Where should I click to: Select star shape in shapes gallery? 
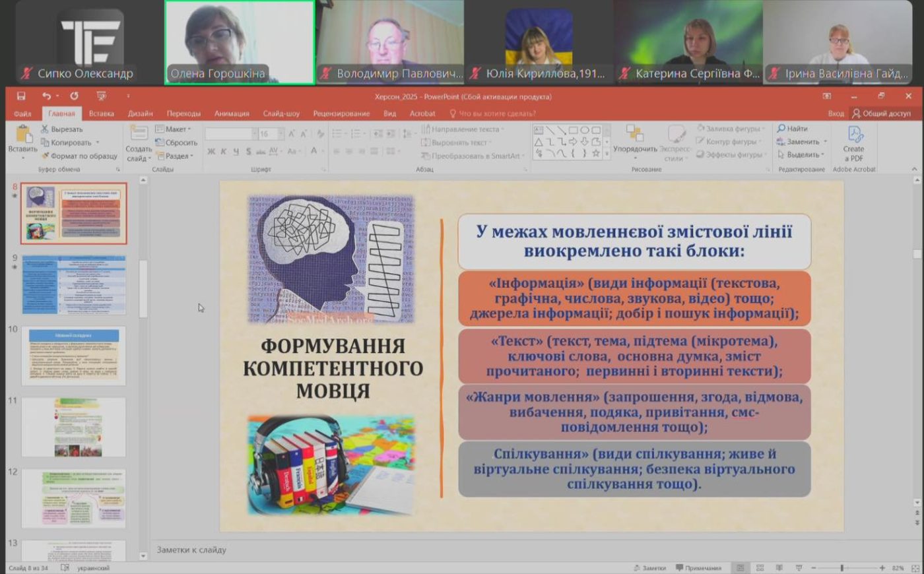(596, 153)
